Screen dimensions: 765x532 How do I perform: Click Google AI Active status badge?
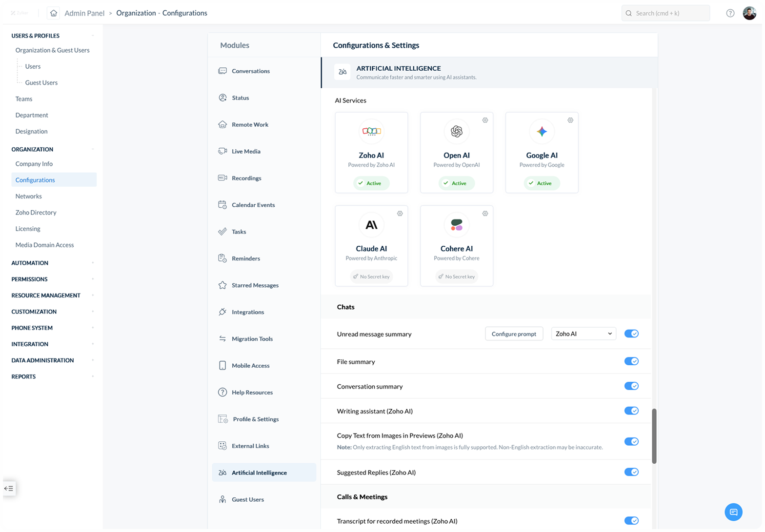click(542, 183)
